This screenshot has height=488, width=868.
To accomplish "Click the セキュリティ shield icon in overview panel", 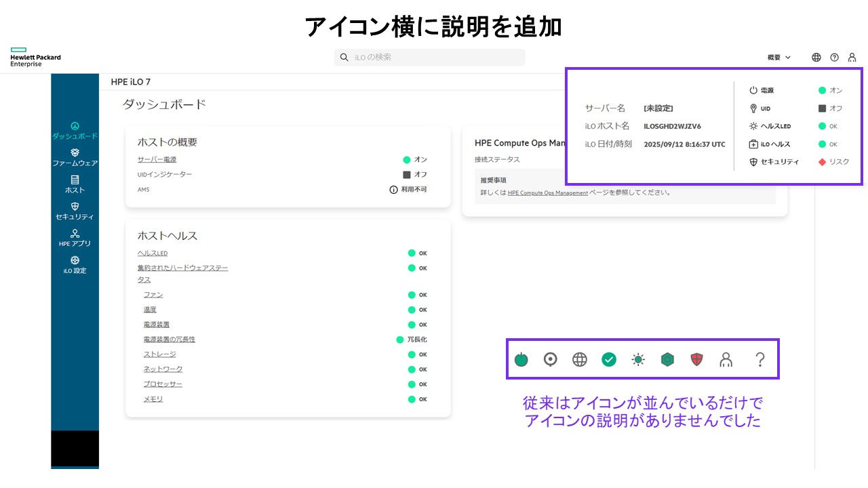I will tap(753, 162).
